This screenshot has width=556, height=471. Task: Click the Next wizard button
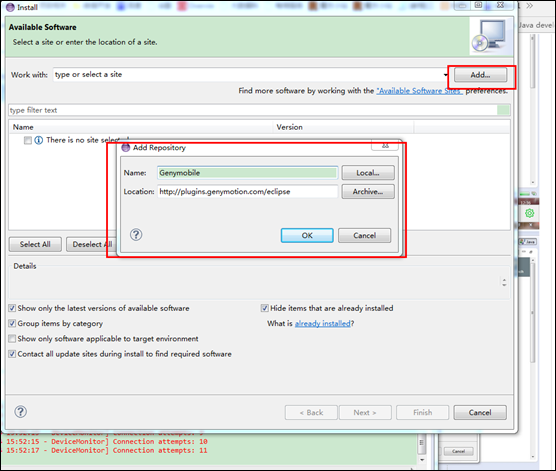pyautogui.click(x=365, y=412)
